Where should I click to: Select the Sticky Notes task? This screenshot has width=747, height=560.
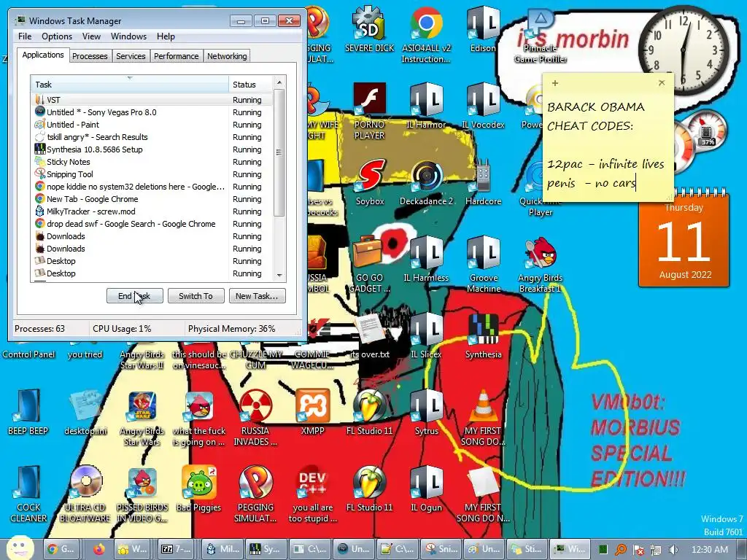pyautogui.click(x=153, y=162)
